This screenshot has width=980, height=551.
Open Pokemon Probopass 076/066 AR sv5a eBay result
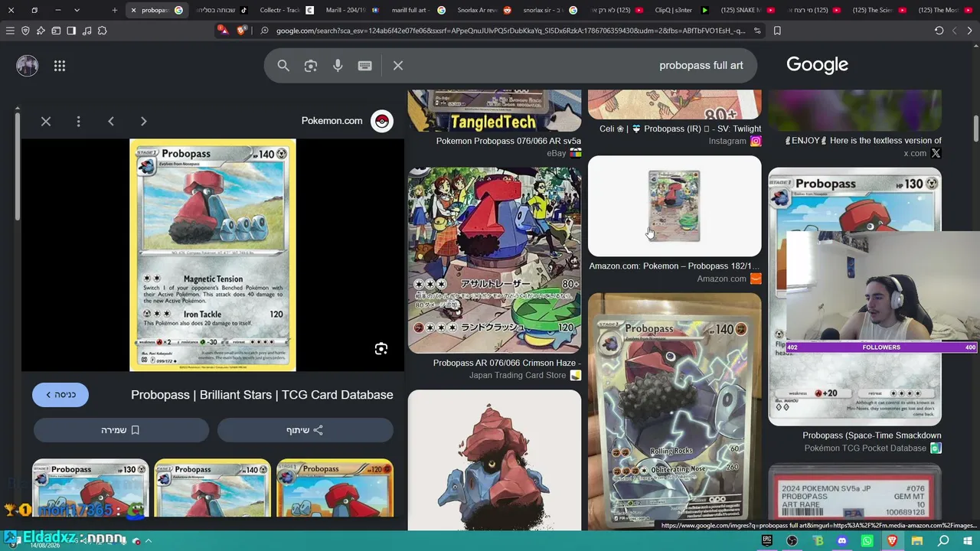click(x=508, y=141)
